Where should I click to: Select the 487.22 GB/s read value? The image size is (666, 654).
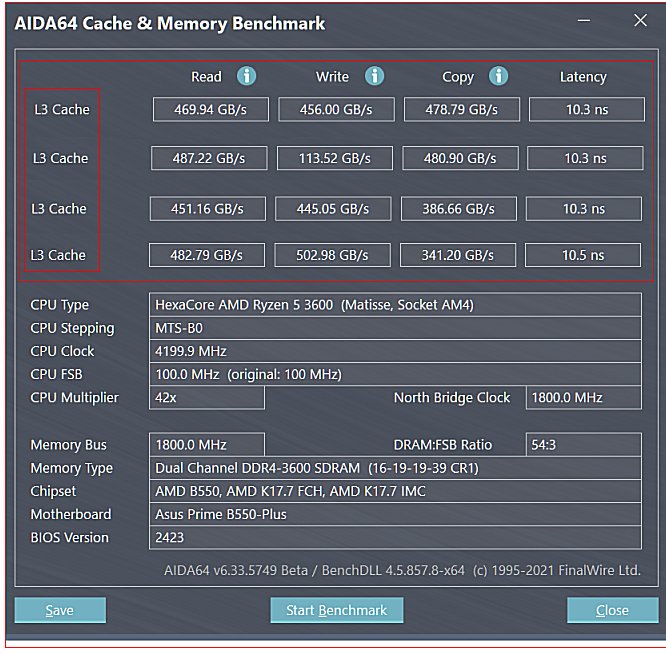209,158
